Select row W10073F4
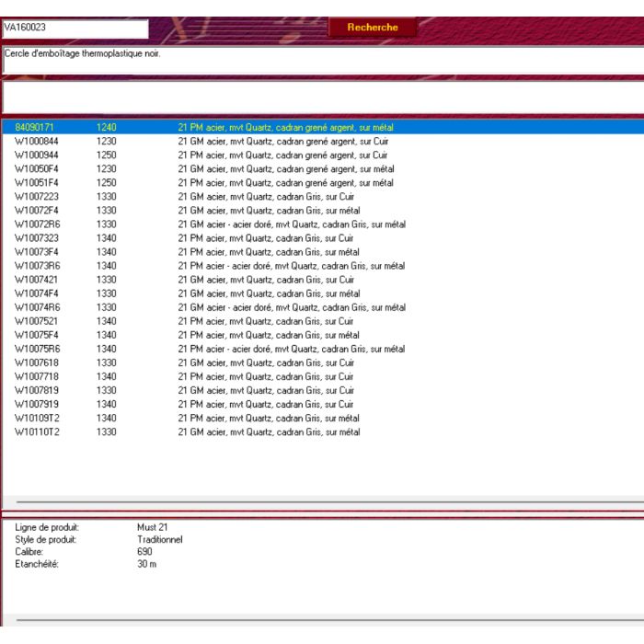644x644 pixels. coord(323,252)
